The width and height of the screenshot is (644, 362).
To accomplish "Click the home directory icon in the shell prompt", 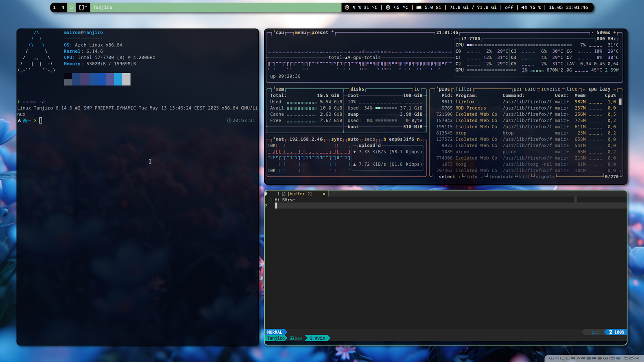I will pos(25,120).
